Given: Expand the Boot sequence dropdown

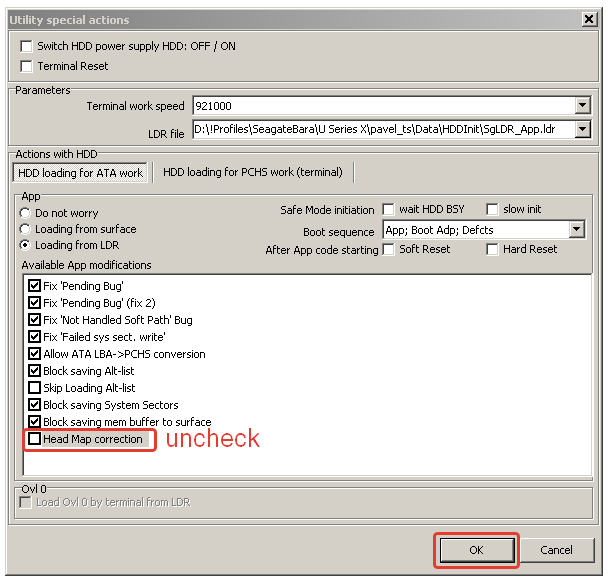Looking at the screenshot, I should click(x=576, y=230).
